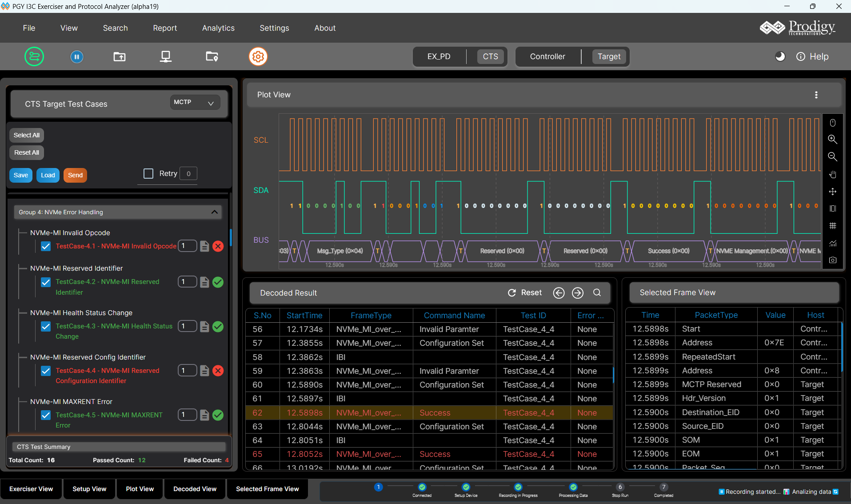Viewport: 851px width, 504px height.
Task: Open the search icon in Decoded Result
Action: 597,292
